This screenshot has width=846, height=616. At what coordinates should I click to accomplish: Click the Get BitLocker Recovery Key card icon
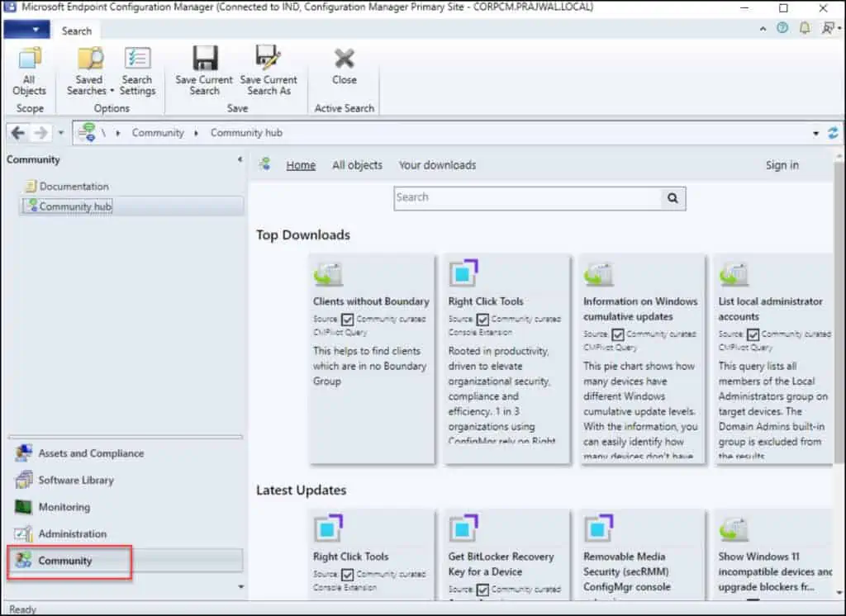(x=463, y=528)
